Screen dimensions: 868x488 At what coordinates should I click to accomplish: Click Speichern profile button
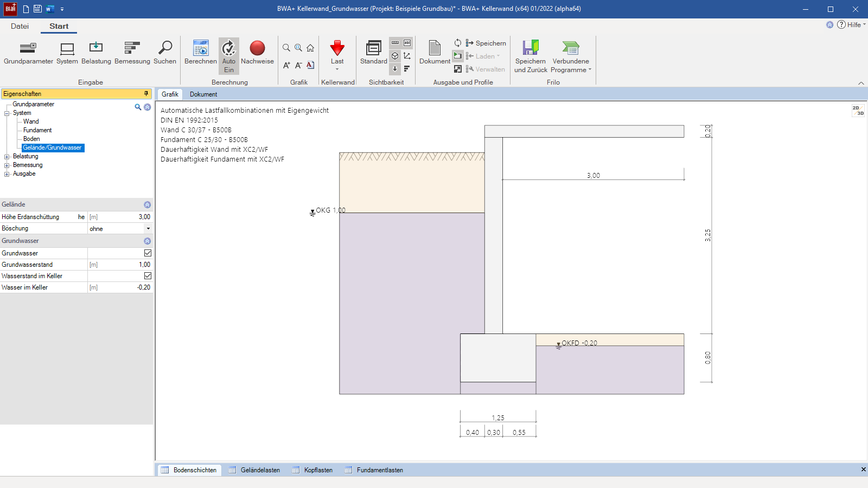coord(486,43)
